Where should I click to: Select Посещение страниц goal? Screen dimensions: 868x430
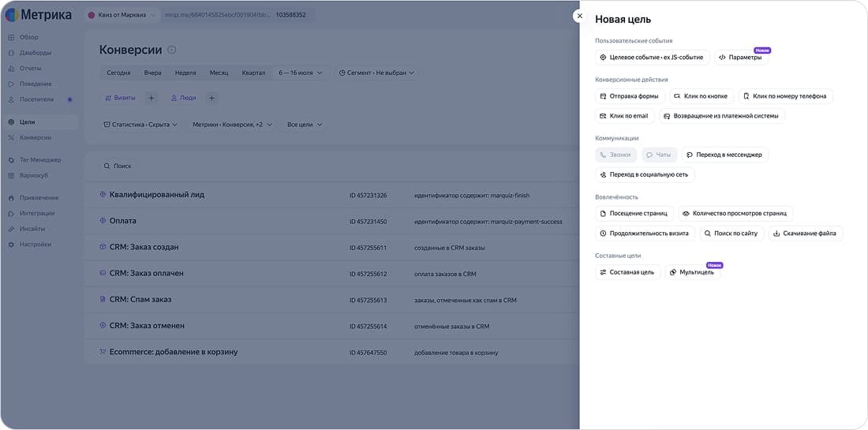[634, 213]
